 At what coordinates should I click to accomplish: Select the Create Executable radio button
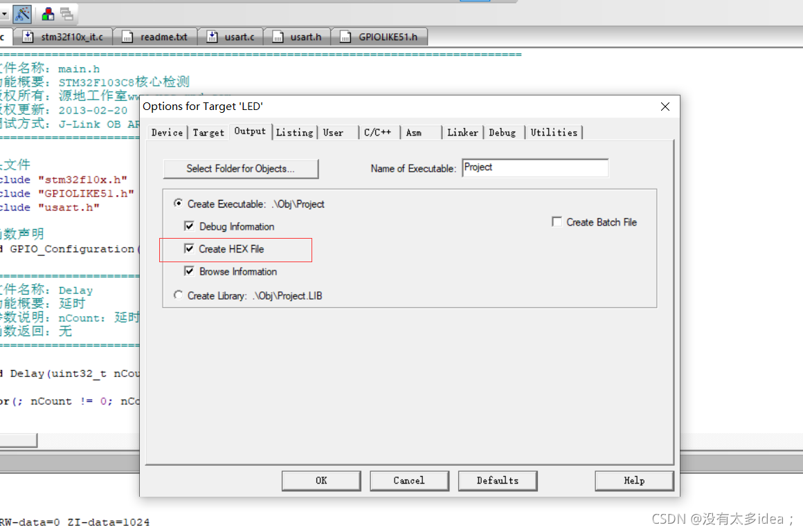click(178, 203)
